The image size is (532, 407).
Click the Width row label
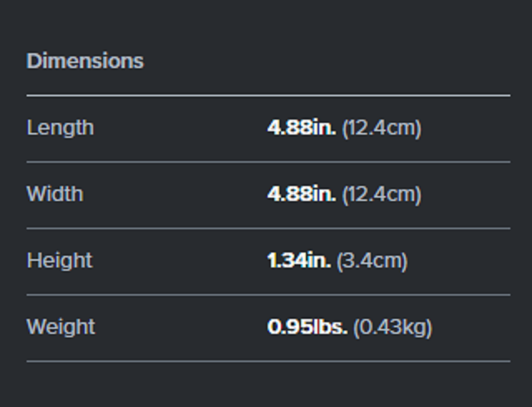tap(55, 194)
